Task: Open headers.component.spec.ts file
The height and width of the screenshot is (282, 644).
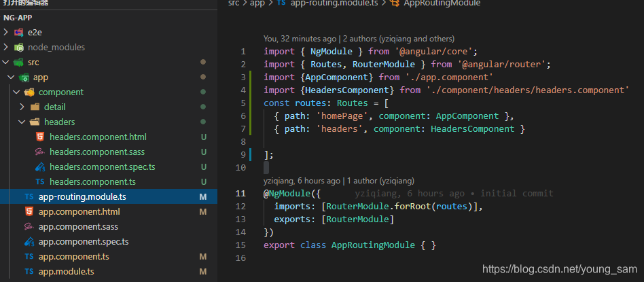Action: tap(103, 167)
